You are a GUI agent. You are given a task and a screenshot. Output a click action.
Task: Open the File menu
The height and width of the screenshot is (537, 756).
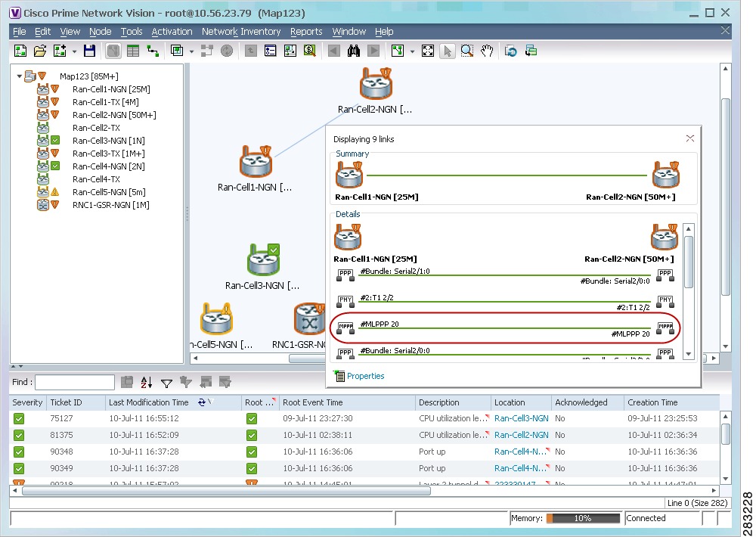(x=20, y=31)
